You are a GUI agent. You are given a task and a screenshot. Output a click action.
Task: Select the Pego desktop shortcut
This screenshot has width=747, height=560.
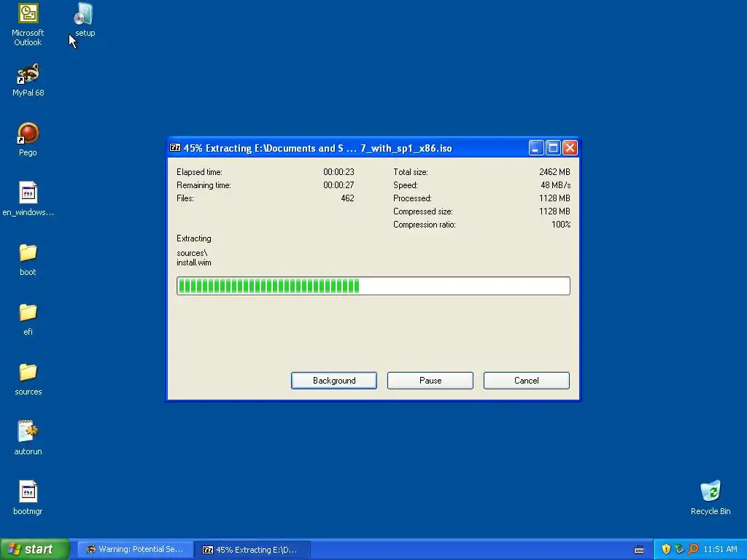(x=28, y=140)
